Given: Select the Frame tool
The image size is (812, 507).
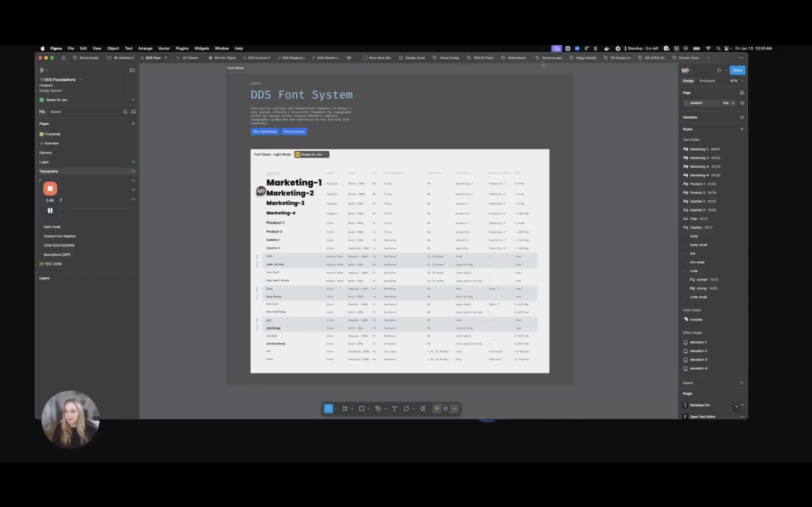Looking at the screenshot, I should coord(345,408).
